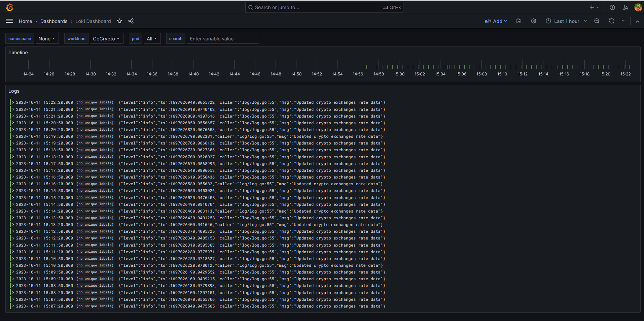Zoom out the time range

[597, 21]
